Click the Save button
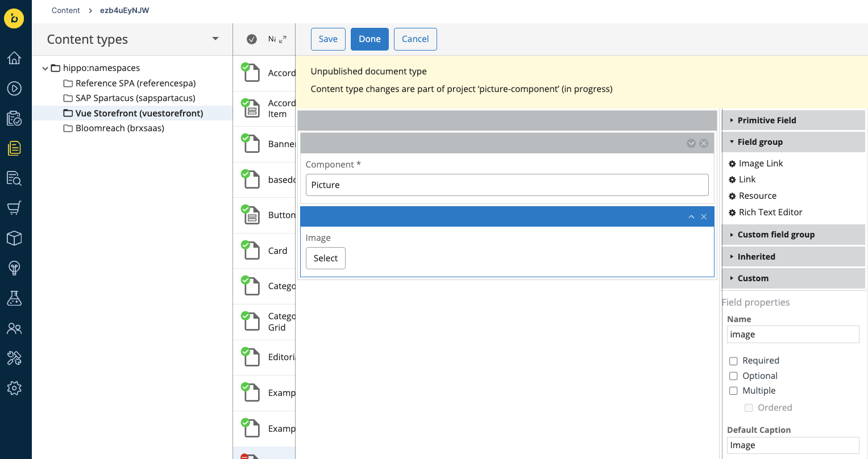 [328, 39]
